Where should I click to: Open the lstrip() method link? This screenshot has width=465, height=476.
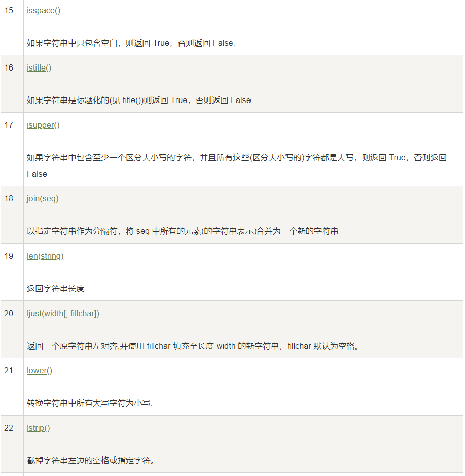tap(38, 428)
